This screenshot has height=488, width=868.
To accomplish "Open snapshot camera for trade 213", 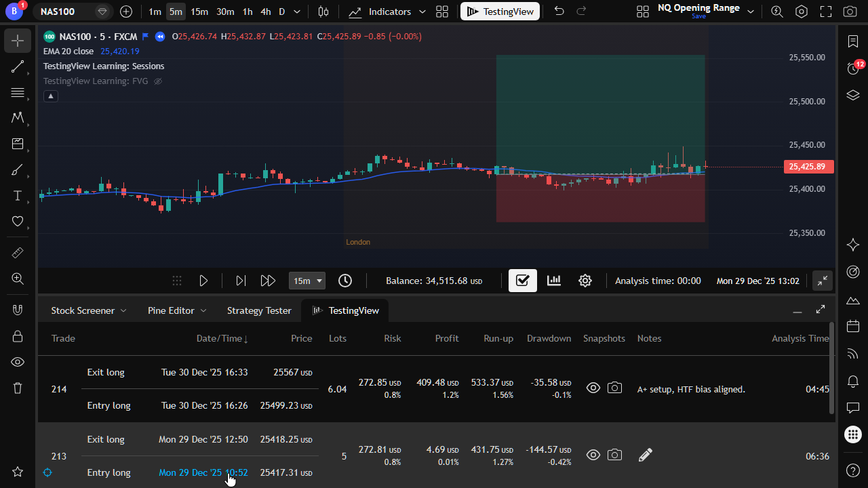I will pos(614,455).
